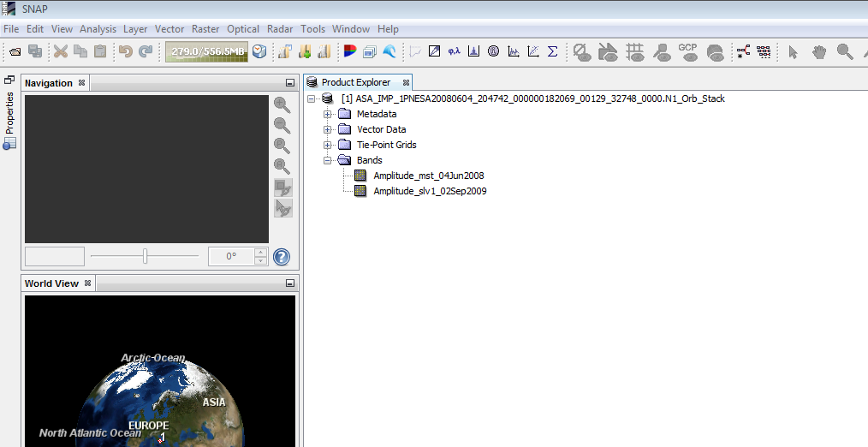The width and height of the screenshot is (868, 447).
Task: Click the round info statistics icon
Action: click(493, 51)
